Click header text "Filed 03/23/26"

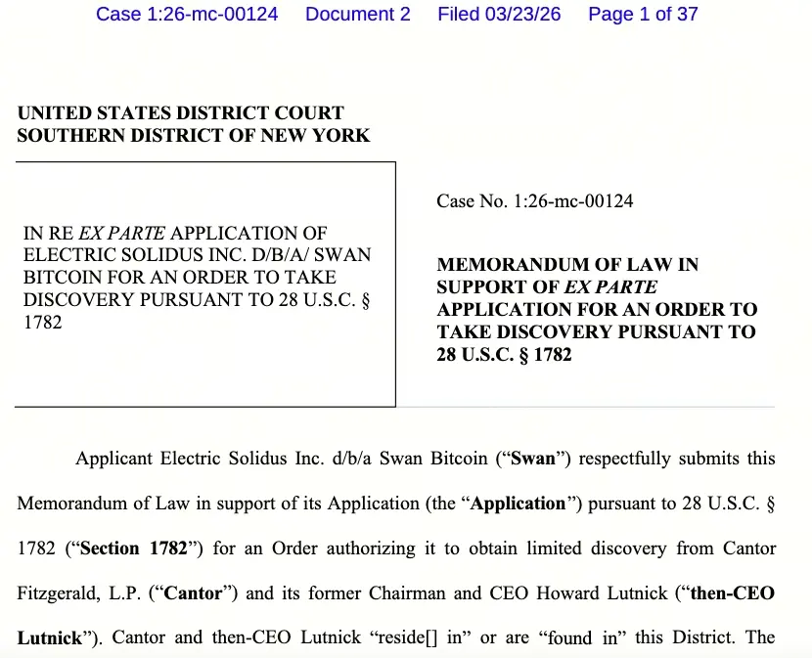pos(499,14)
